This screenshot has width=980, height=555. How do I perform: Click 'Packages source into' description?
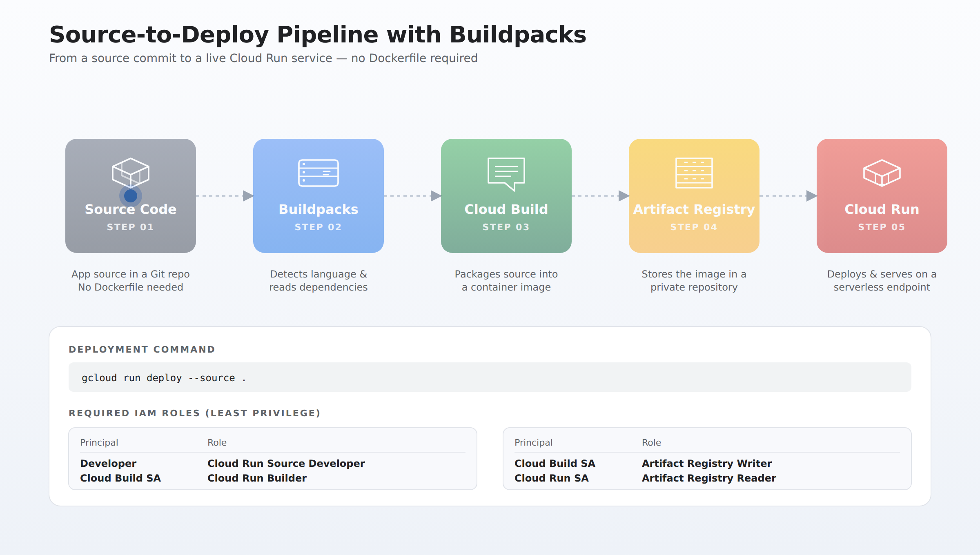tap(506, 274)
